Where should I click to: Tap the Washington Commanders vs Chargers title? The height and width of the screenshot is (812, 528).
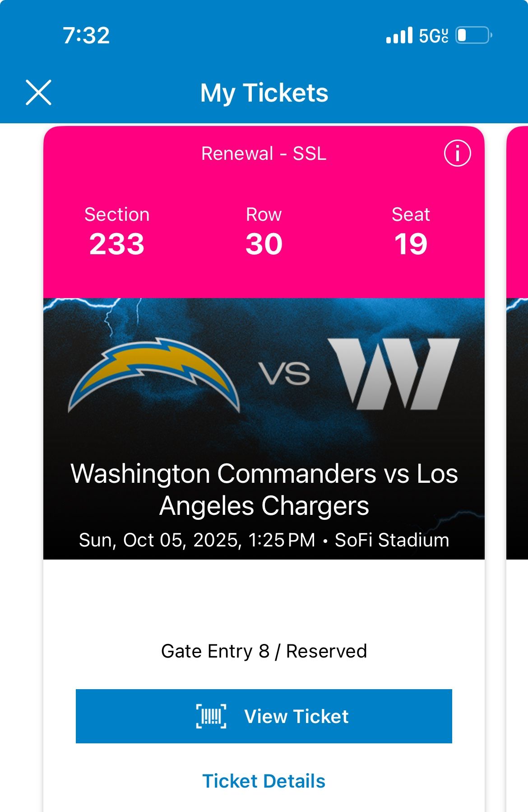pos(264,490)
